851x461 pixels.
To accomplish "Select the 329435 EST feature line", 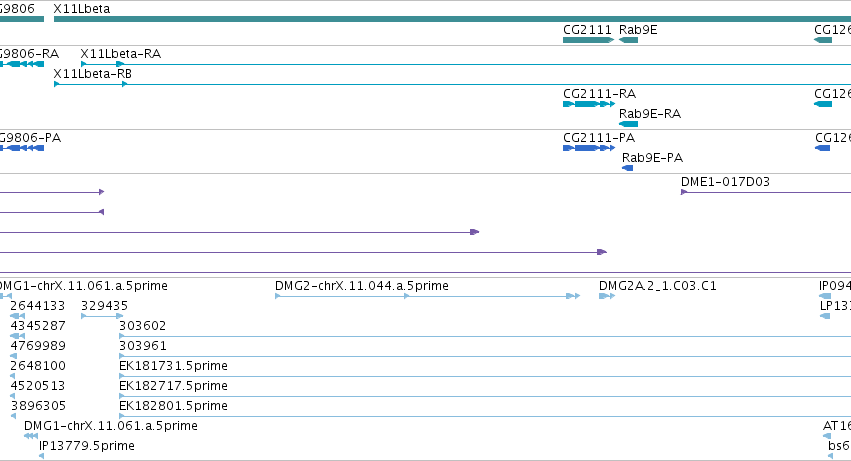I will [102, 316].
